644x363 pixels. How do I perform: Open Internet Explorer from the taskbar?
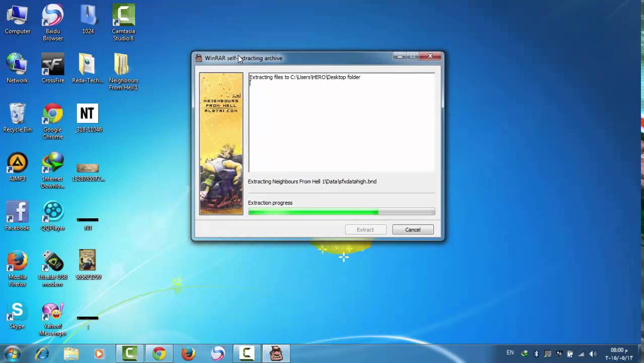(42, 353)
